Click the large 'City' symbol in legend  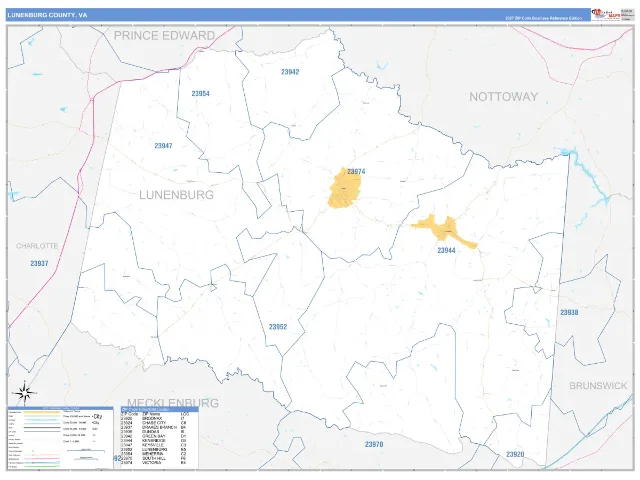pos(98,416)
